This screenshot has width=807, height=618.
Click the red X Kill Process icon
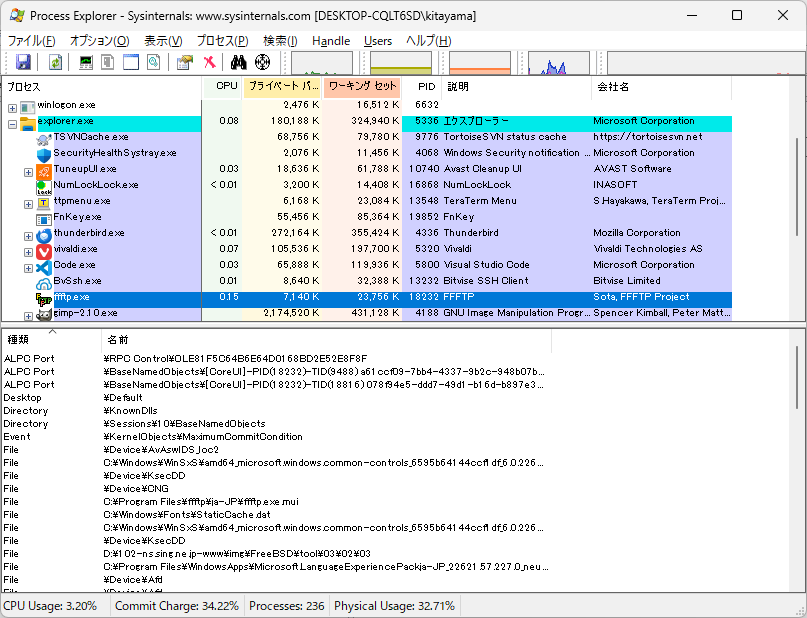coord(209,62)
